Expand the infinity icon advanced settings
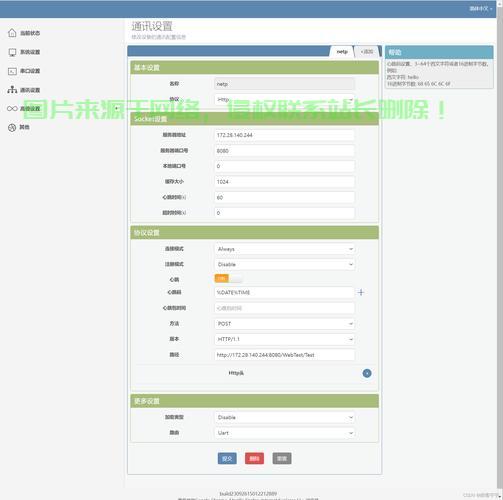 (x=12, y=108)
